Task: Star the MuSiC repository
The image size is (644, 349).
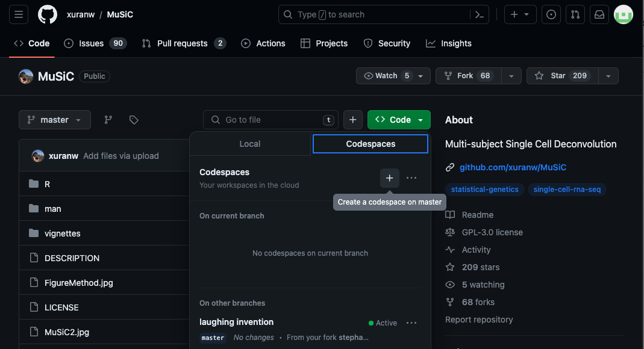Action: click(x=562, y=76)
